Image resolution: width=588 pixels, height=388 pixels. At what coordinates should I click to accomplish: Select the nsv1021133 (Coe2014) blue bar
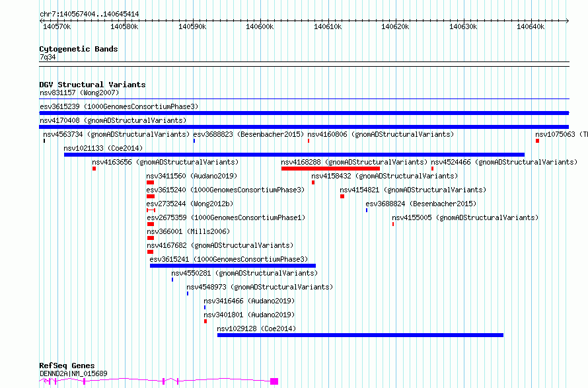tap(295, 155)
